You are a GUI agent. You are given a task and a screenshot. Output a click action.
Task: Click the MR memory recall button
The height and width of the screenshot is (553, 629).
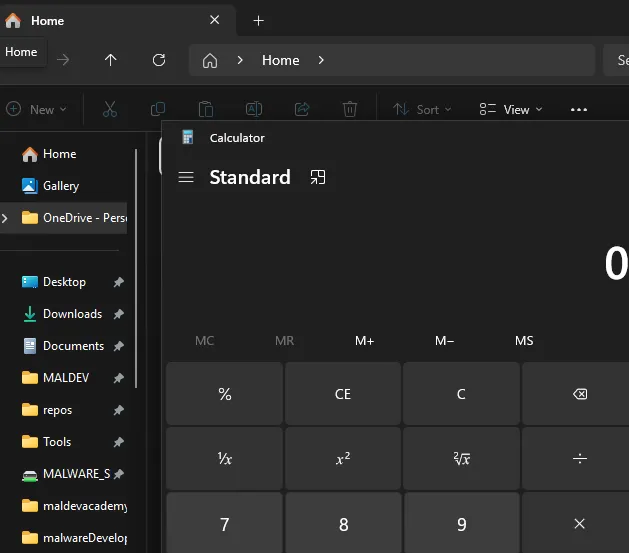click(x=284, y=341)
